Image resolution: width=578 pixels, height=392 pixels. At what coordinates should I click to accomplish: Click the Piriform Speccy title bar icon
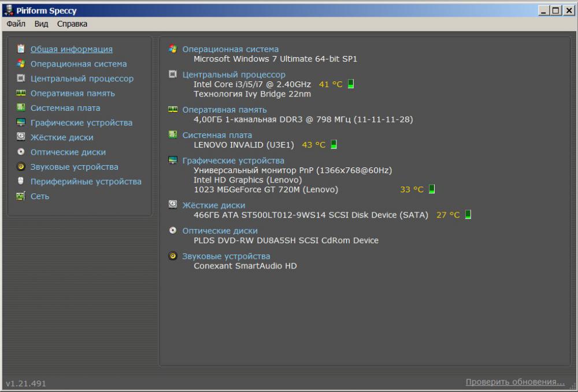pos(9,10)
